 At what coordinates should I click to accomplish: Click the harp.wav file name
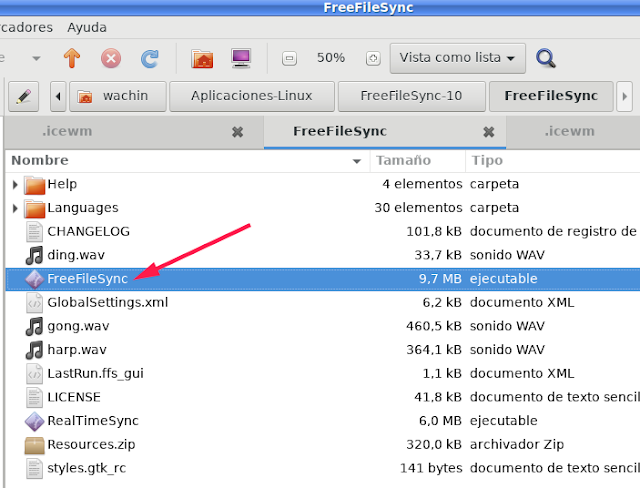coord(77,350)
